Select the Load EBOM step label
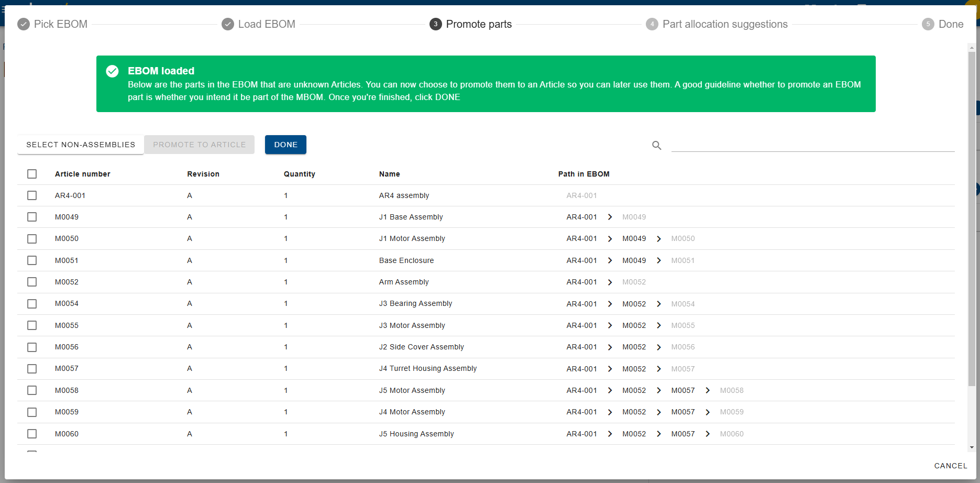Viewport: 980px width, 483px height. [267, 24]
